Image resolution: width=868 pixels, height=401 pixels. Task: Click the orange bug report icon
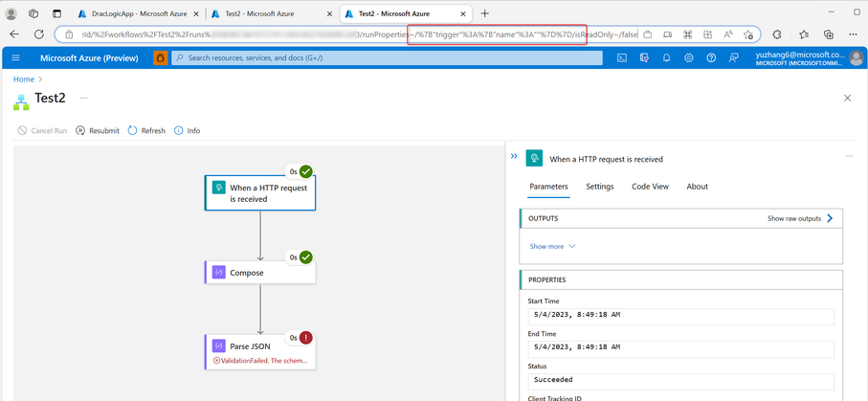pyautogui.click(x=161, y=57)
